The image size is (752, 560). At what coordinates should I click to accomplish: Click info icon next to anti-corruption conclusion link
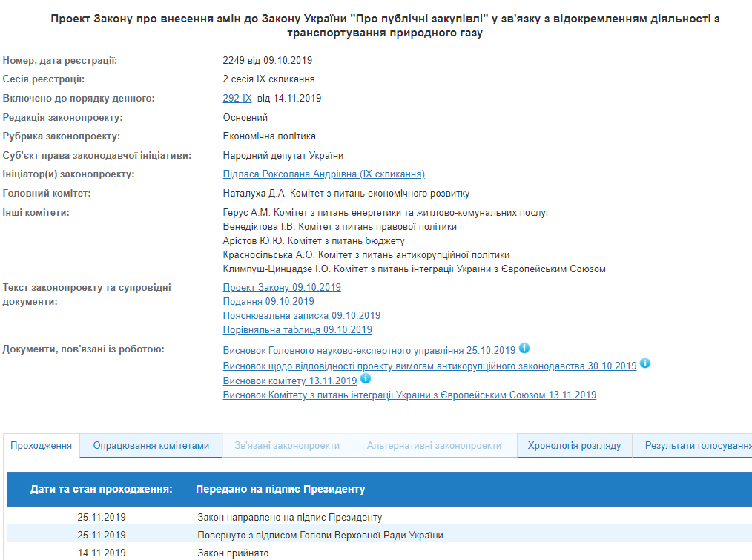[x=645, y=363]
